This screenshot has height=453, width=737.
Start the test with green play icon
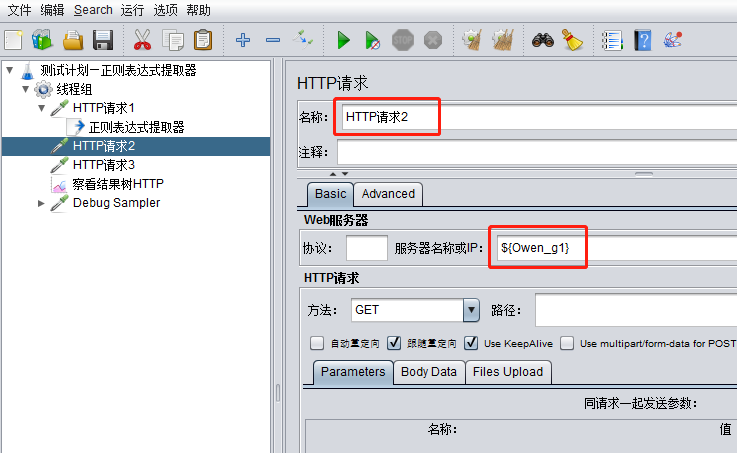[x=344, y=40]
